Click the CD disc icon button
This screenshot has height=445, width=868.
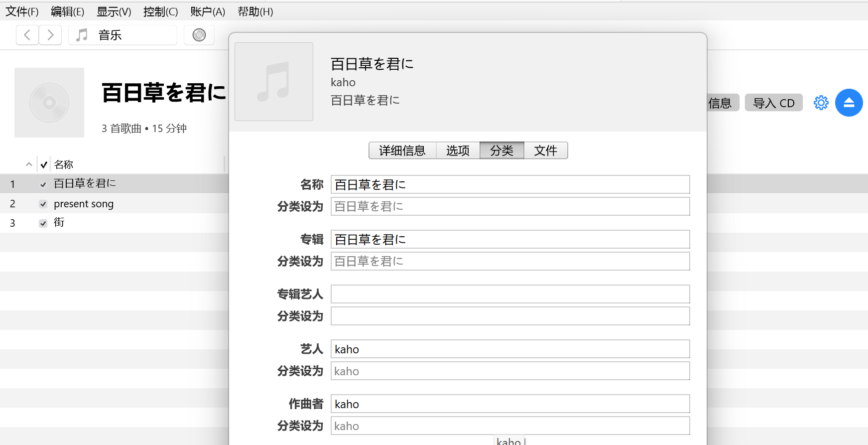point(199,35)
